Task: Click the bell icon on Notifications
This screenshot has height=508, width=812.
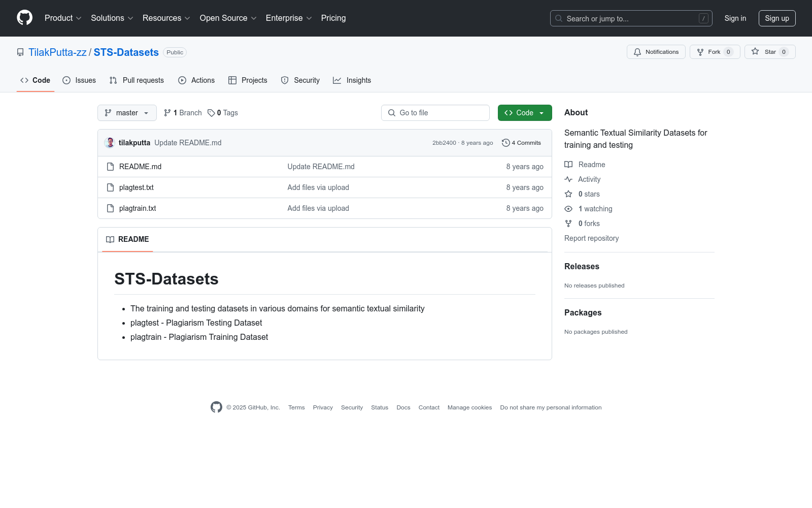Action: pyautogui.click(x=637, y=52)
